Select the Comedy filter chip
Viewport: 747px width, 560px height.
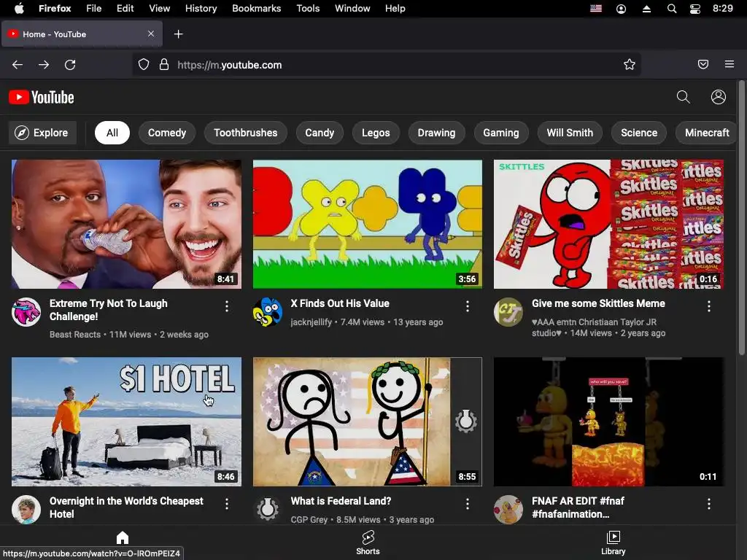click(167, 133)
